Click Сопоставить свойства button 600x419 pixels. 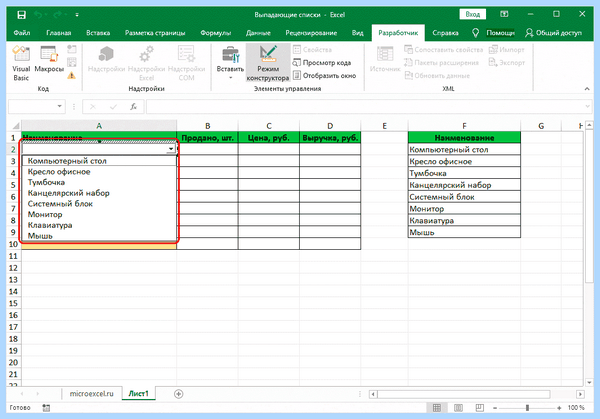444,50
